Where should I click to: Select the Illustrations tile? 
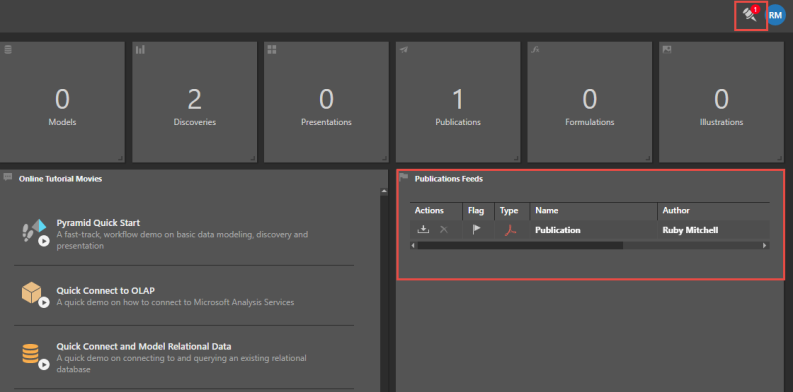[721, 102]
